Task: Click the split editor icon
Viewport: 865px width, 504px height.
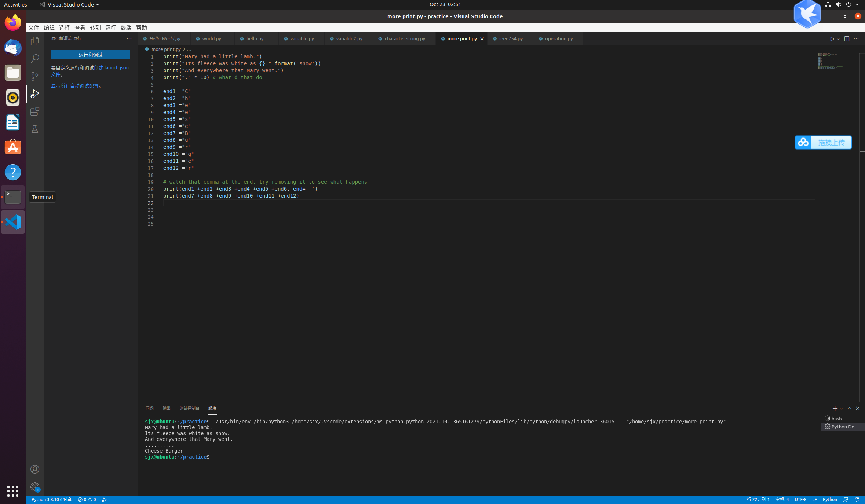Action: click(847, 39)
